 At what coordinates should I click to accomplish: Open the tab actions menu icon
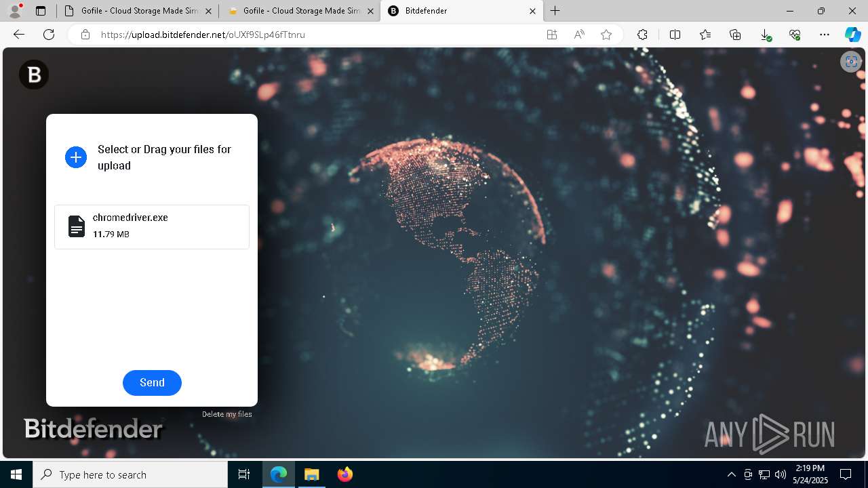click(x=41, y=11)
